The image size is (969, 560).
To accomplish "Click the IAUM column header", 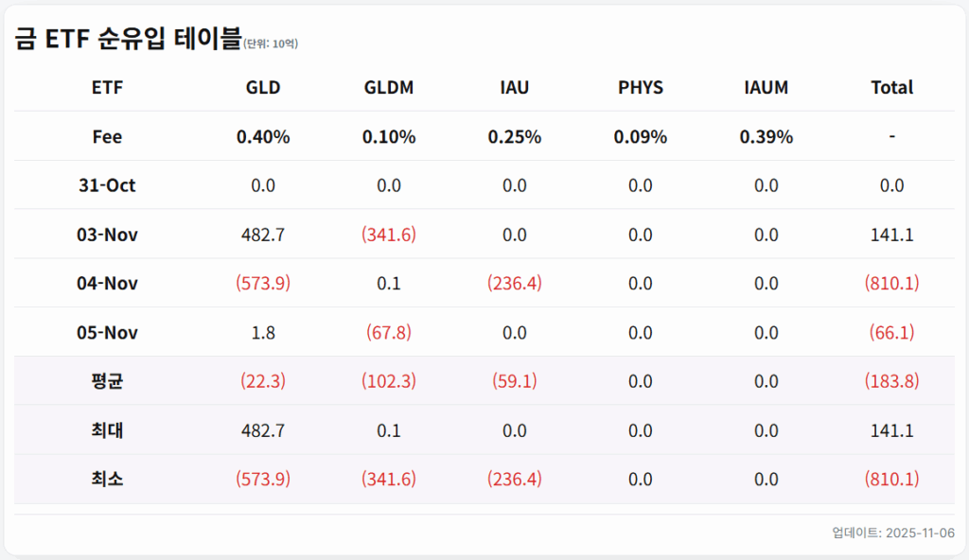I will (766, 88).
